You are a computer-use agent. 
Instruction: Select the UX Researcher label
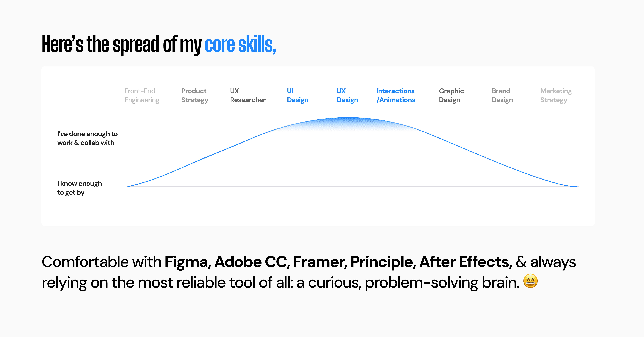(248, 96)
